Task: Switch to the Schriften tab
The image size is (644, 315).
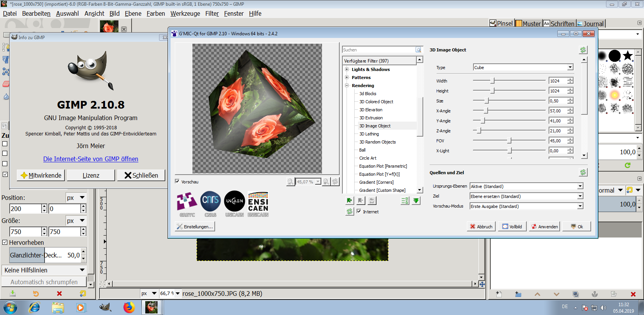Action: click(559, 23)
